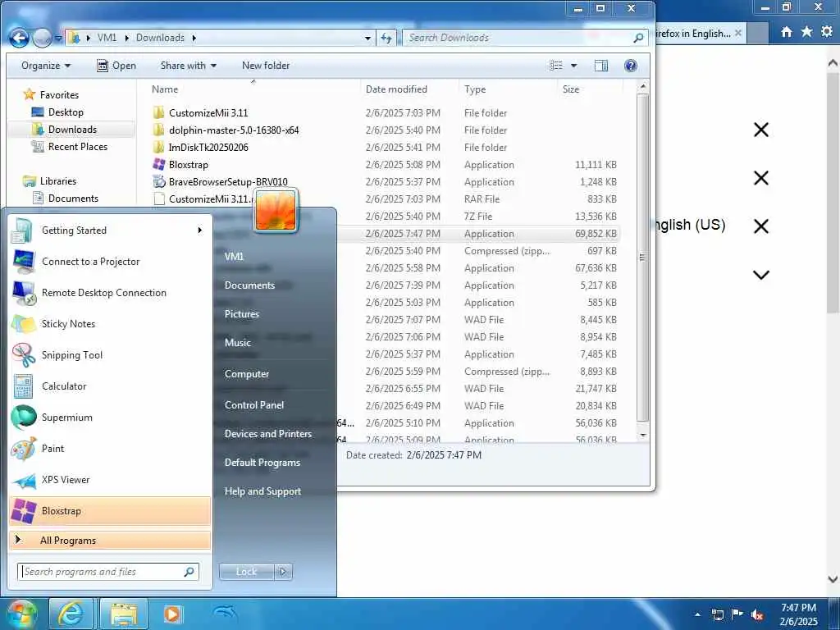The image size is (840, 630).
Task: Click the XPS Viewer icon
Action: 24,480
